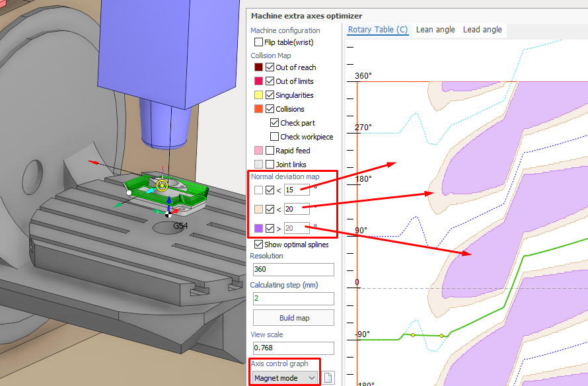The image size is (588, 386).
Task: Click the pink Rapid feed swatch
Action: coord(258,151)
